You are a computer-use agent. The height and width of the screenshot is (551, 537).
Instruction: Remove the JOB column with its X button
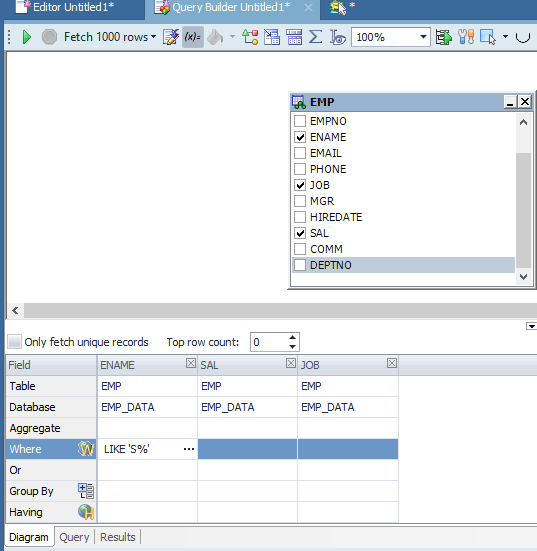coord(392,363)
